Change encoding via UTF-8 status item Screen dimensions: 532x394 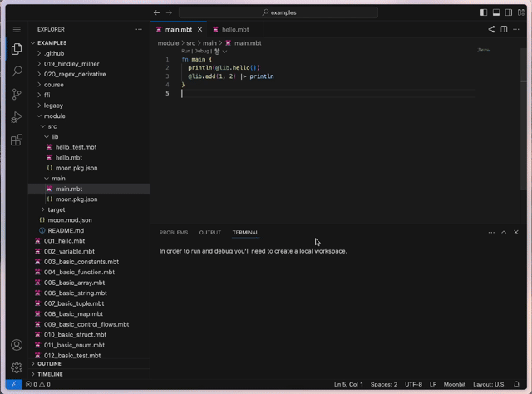(413, 384)
